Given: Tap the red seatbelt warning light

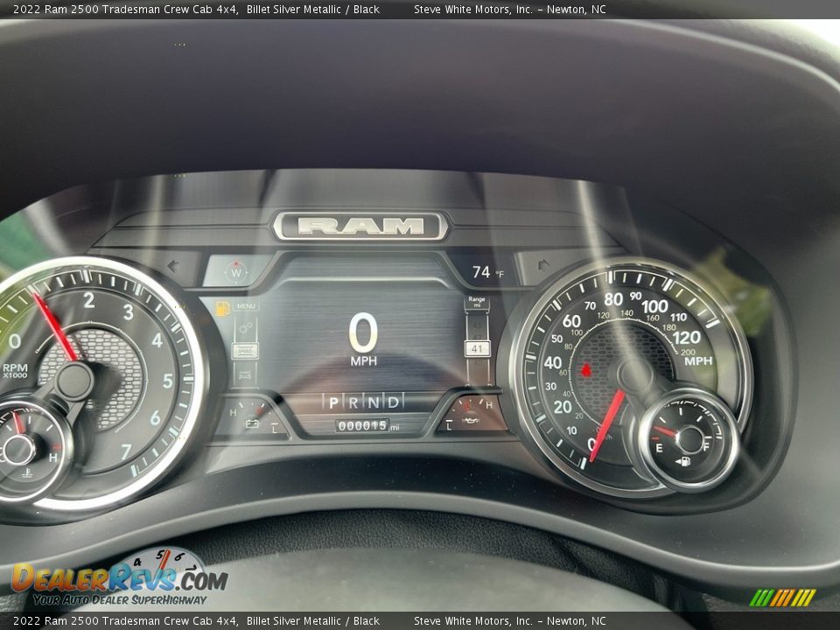Looking at the screenshot, I should coord(585,369).
